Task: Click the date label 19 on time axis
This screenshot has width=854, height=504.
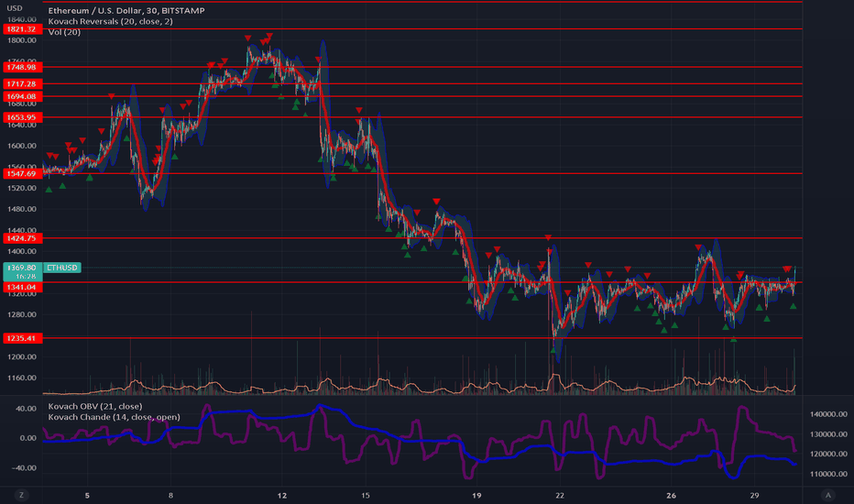Action: coord(476,495)
